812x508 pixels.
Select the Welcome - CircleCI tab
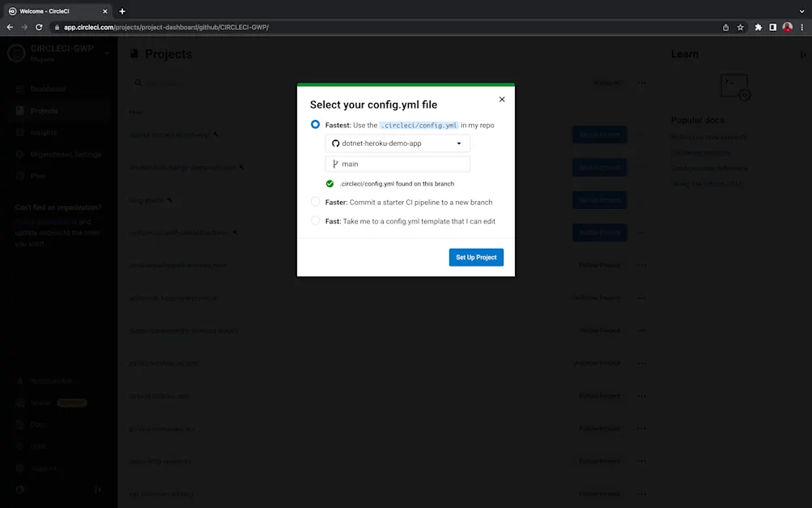(x=57, y=11)
